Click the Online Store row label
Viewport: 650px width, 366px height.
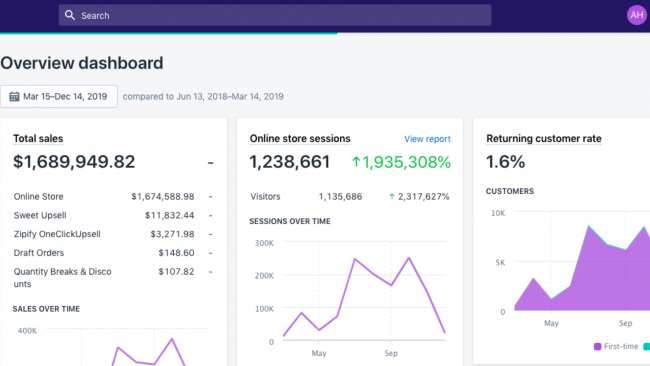(39, 196)
